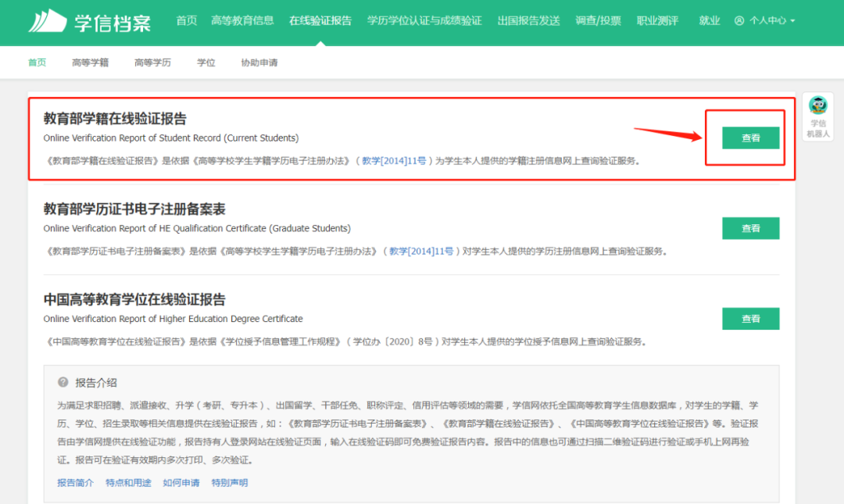
Task: Switch to the 学位 sub-tab
Action: (x=206, y=63)
